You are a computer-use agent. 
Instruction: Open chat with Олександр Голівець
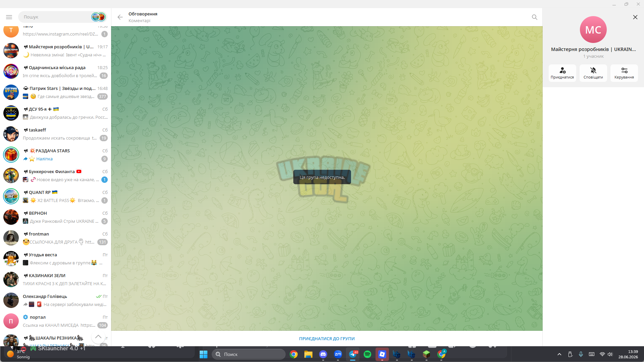(56, 300)
